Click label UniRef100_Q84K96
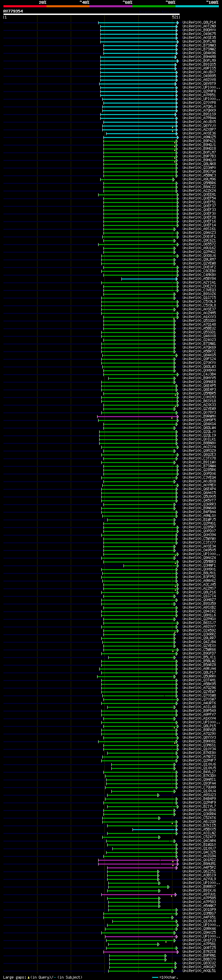The image size is (222, 980). (x=199, y=53)
